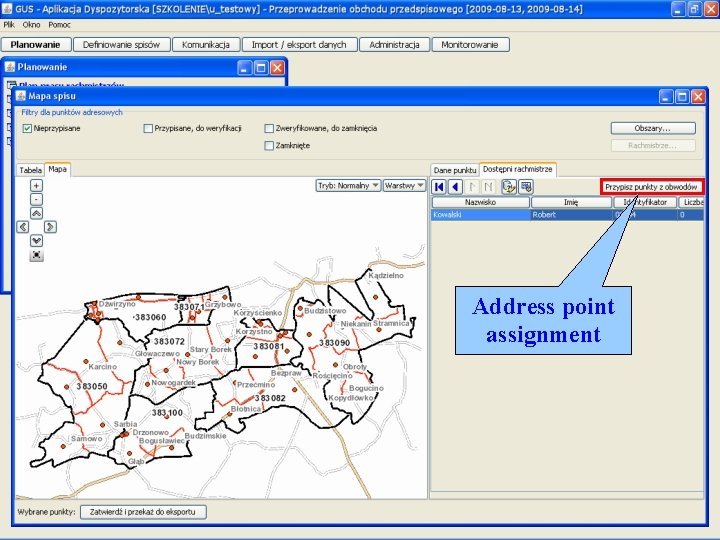The width and height of the screenshot is (720, 540).
Task: Click the table settings icon in rachmistrze toolbar
Action: pos(526,187)
